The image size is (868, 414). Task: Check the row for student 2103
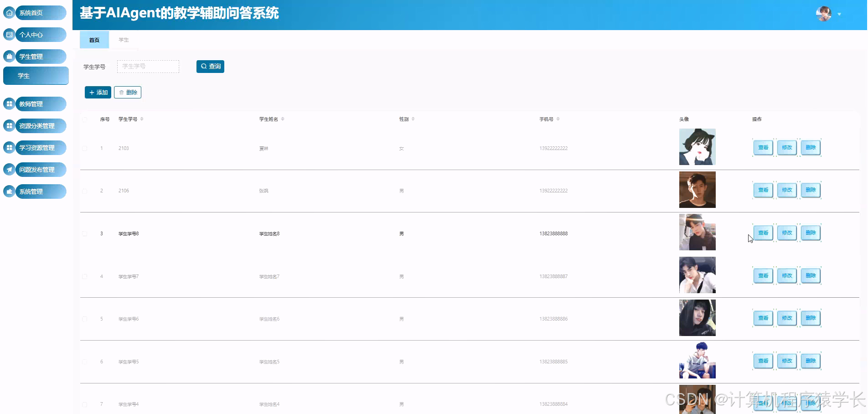(x=84, y=148)
